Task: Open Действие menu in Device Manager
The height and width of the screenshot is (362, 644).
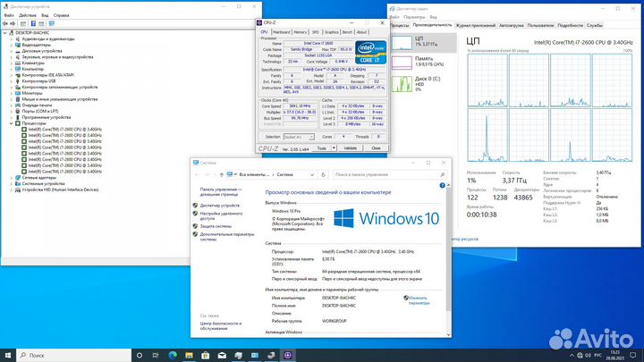Action: point(28,15)
